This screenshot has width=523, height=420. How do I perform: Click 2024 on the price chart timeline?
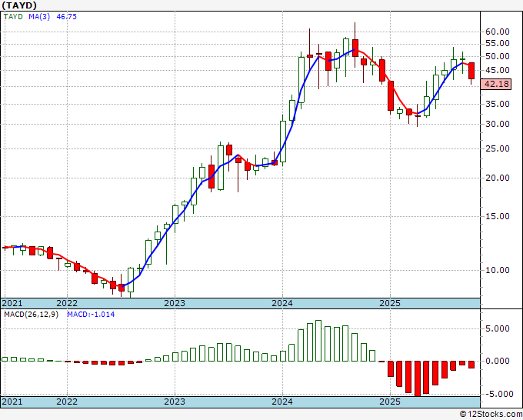pos(282,303)
